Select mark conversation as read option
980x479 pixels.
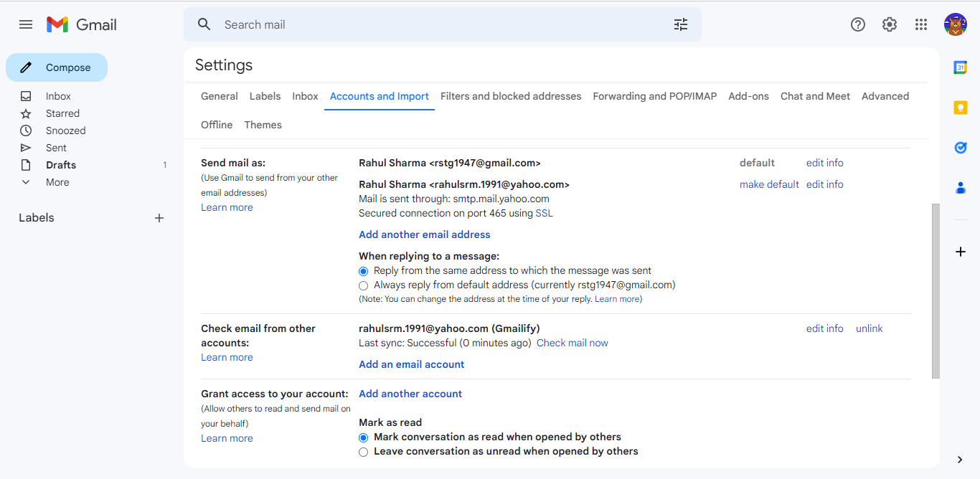pos(363,437)
